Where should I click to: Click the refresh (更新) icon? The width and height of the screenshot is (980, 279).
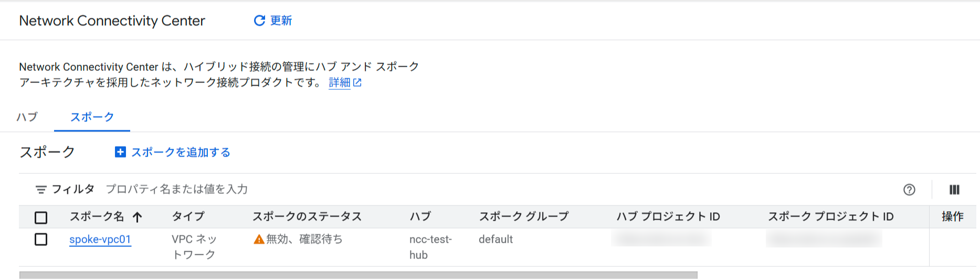coord(259,20)
